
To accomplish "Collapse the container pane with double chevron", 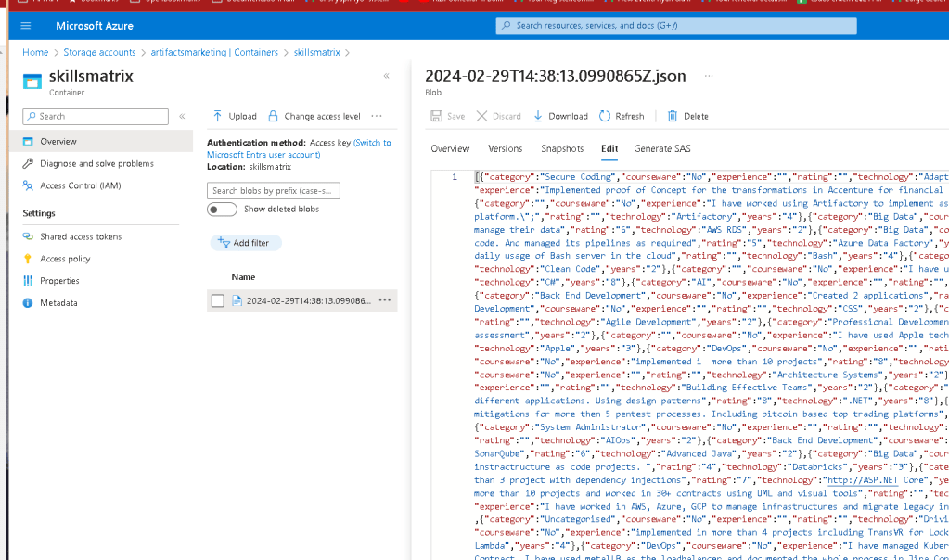I will [x=386, y=76].
